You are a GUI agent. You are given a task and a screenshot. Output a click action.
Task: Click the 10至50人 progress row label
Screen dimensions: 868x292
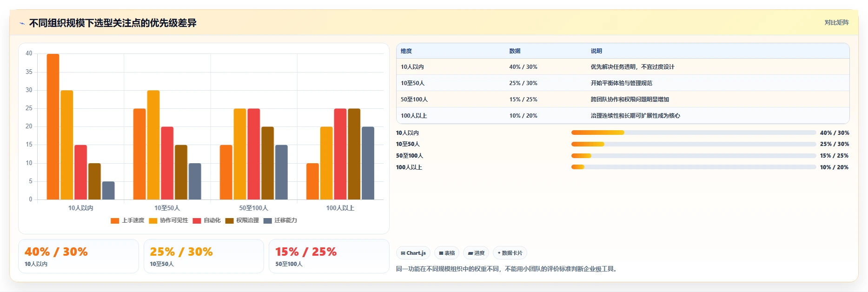tap(408, 144)
